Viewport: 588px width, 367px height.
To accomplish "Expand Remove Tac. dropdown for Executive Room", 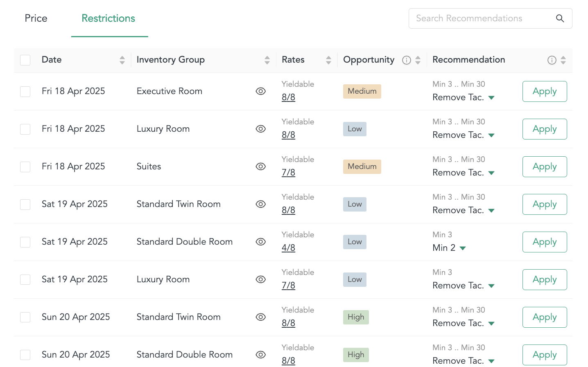I will coord(492,97).
